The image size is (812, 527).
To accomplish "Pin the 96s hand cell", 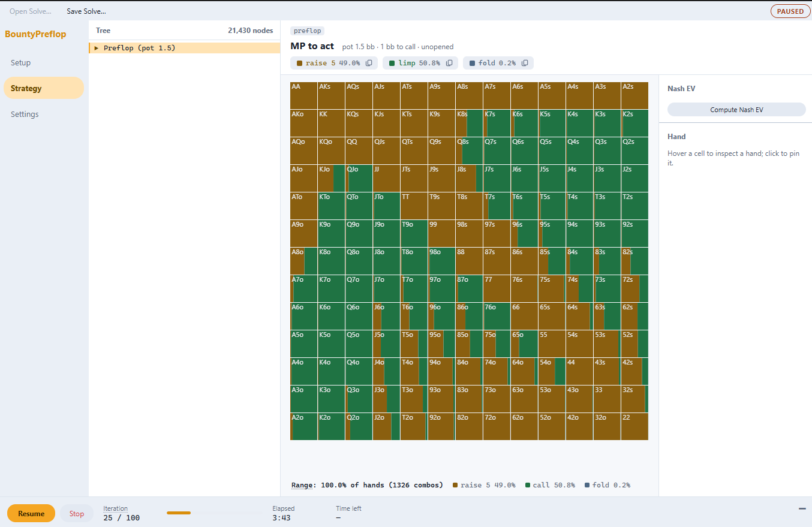I will click(x=525, y=233).
